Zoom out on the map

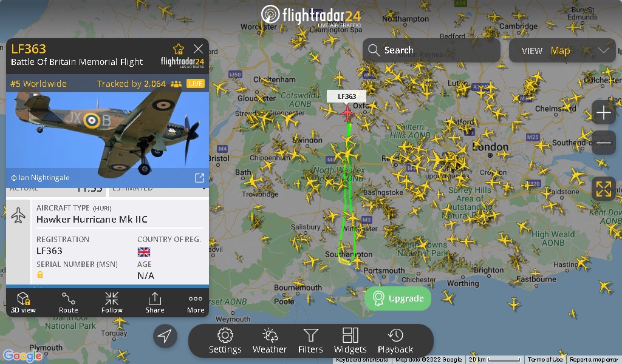coord(604,143)
